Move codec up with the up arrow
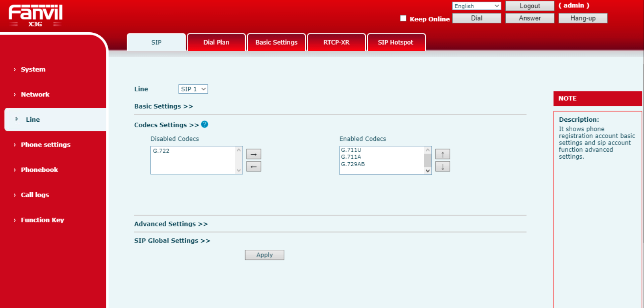The height and width of the screenshot is (308, 644). (x=442, y=154)
